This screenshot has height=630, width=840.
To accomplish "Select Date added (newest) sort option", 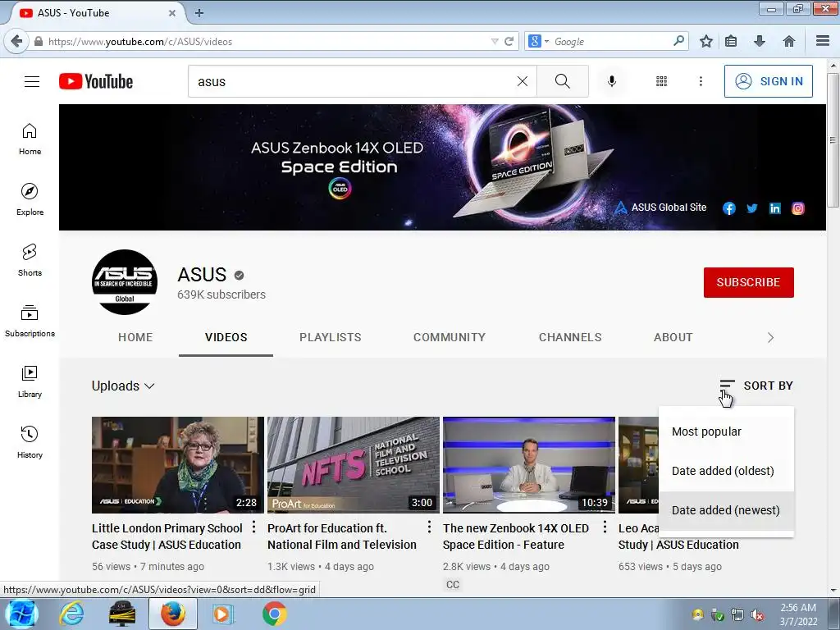I will tap(727, 510).
